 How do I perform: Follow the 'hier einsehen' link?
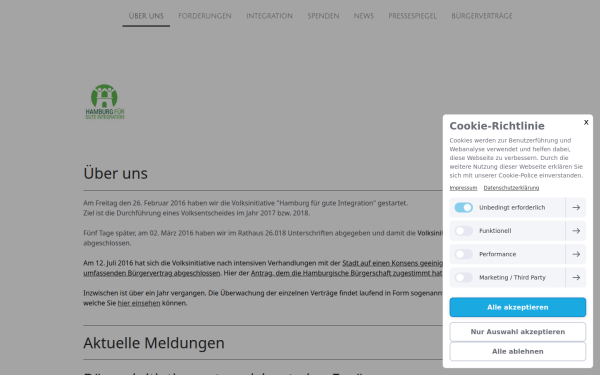click(x=139, y=303)
